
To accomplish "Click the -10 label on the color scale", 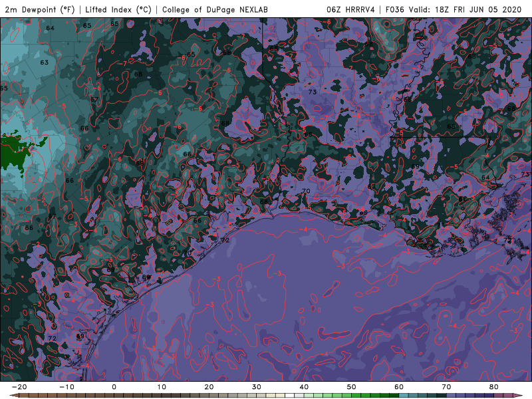I will 66,387.
